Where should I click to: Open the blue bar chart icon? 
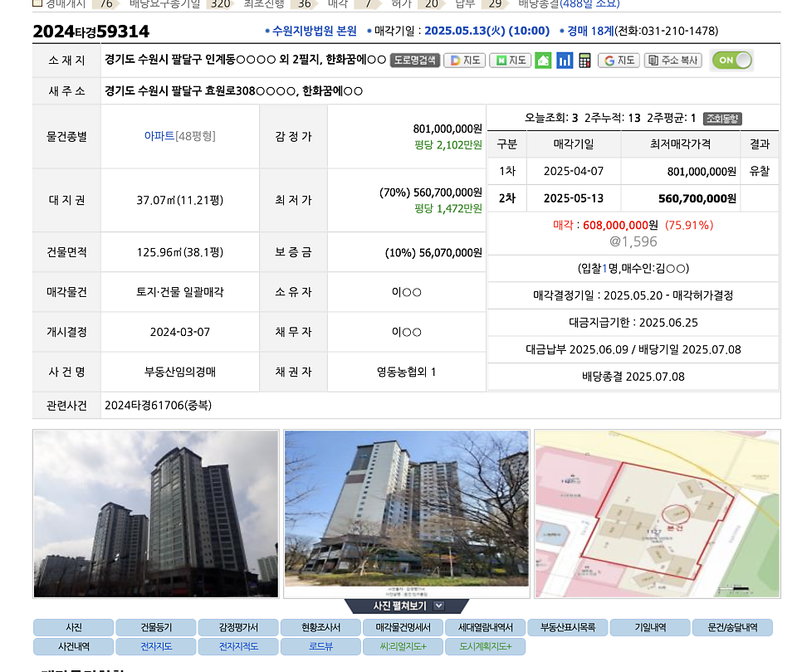tap(565, 61)
